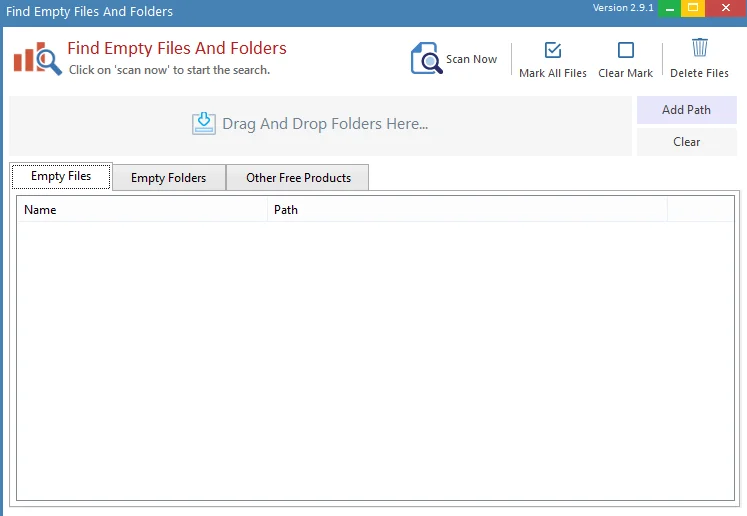Minimize the window with green button
The width and height of the screenshot is (747, 516).
(669, 8)
